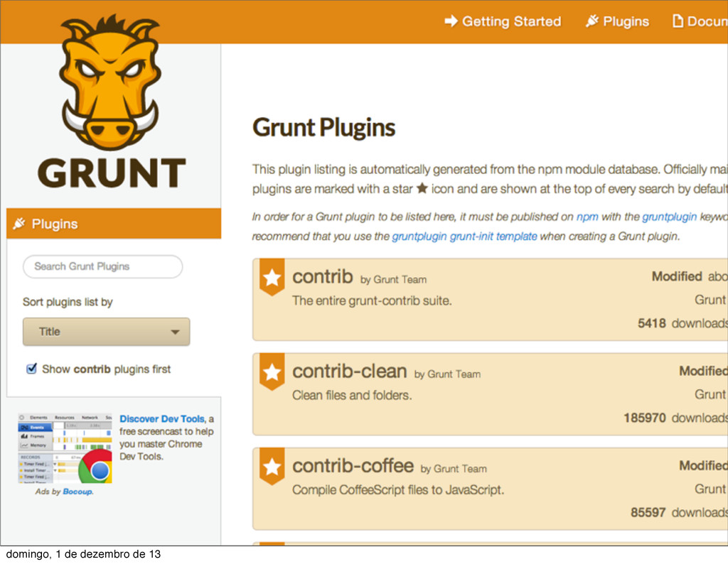728x564 pixels.
Task: Follow the Bocoup ads link
Action: (x=77, y=492)
